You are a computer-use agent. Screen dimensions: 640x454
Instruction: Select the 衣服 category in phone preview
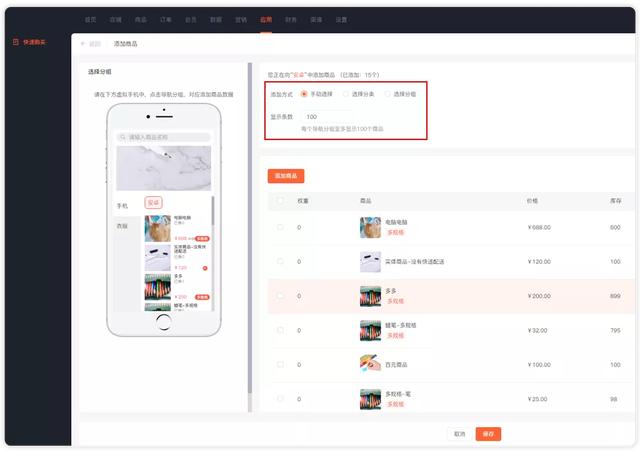[x=122, y=226]
